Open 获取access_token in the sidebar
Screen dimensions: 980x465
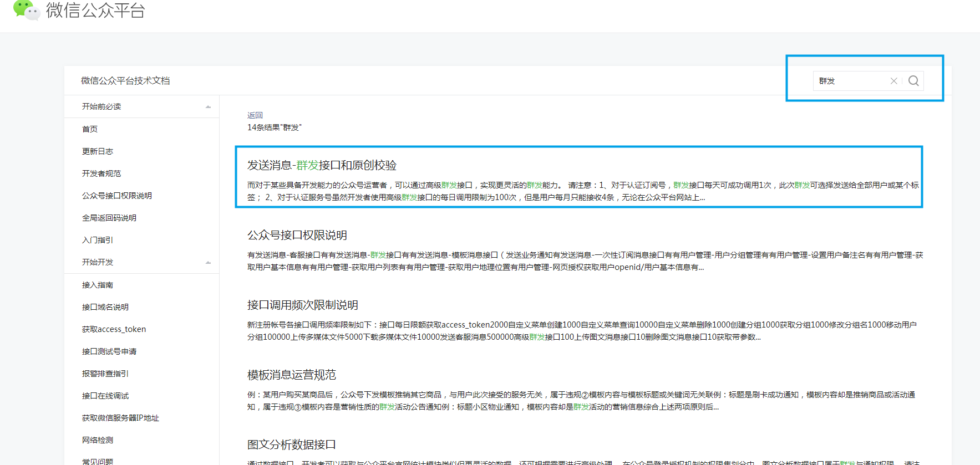click(114, 329)
